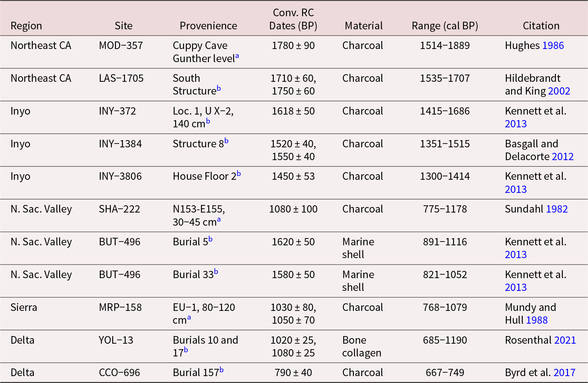Click footnote b after Burials 10 and 17
Viewport: 588px width, 383px height.
point(186,350)
